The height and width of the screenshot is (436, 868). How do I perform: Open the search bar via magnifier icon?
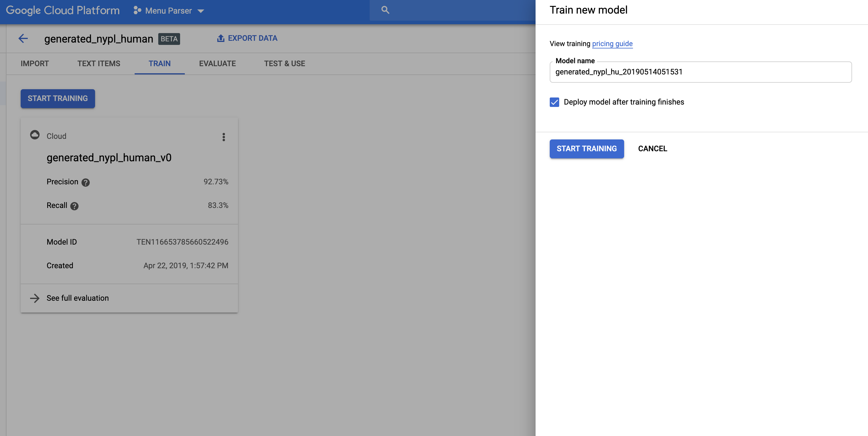click(x=384, y=10)
